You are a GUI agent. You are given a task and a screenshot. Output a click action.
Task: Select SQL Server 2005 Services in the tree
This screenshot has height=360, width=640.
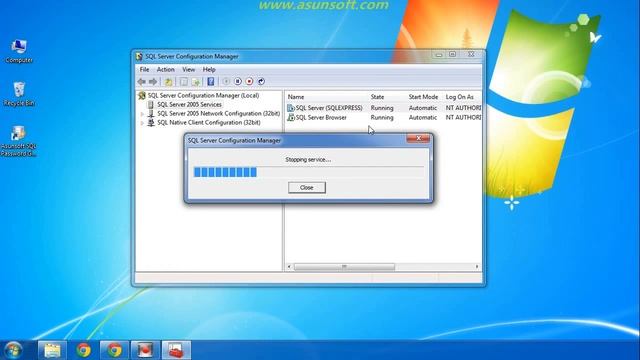tap(189, 104)
